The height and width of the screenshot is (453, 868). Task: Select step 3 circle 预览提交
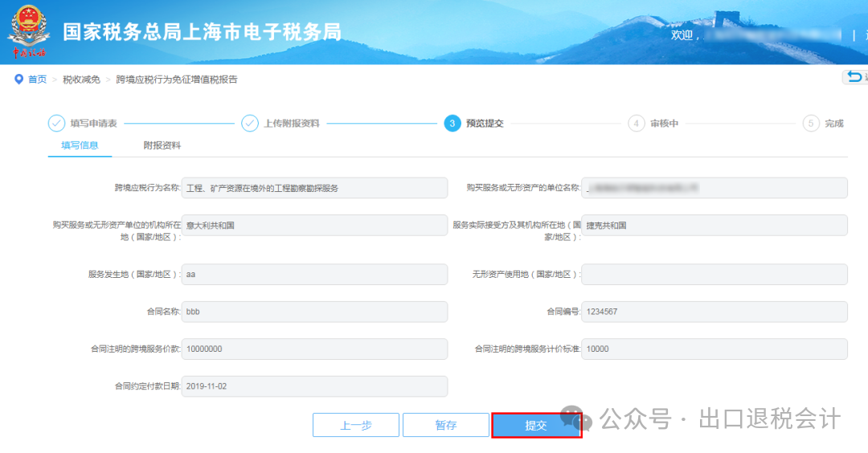(x=452, y=123)
